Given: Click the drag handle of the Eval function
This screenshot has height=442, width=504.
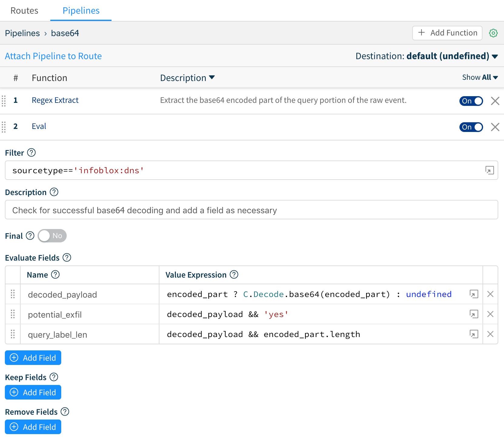Looking at the screenshot, I should 4,127.
